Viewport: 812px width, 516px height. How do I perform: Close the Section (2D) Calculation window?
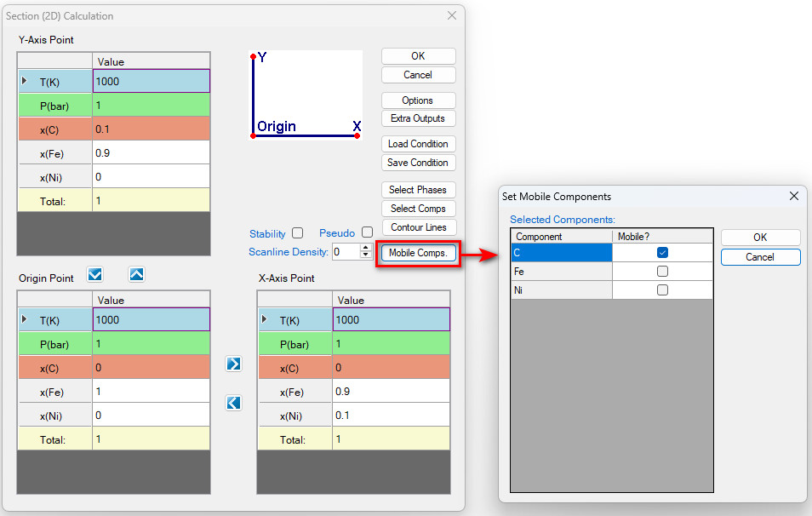(x=452, y=15)
